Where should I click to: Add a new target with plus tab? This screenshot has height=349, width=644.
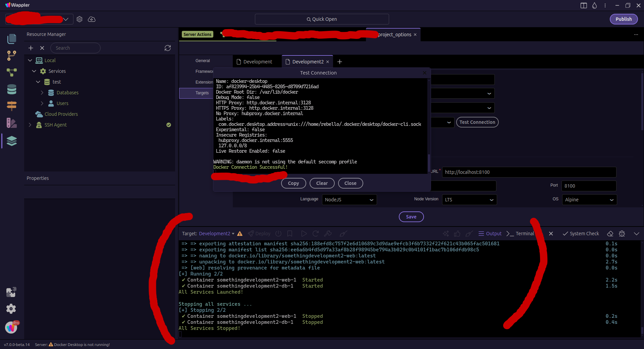340,62
